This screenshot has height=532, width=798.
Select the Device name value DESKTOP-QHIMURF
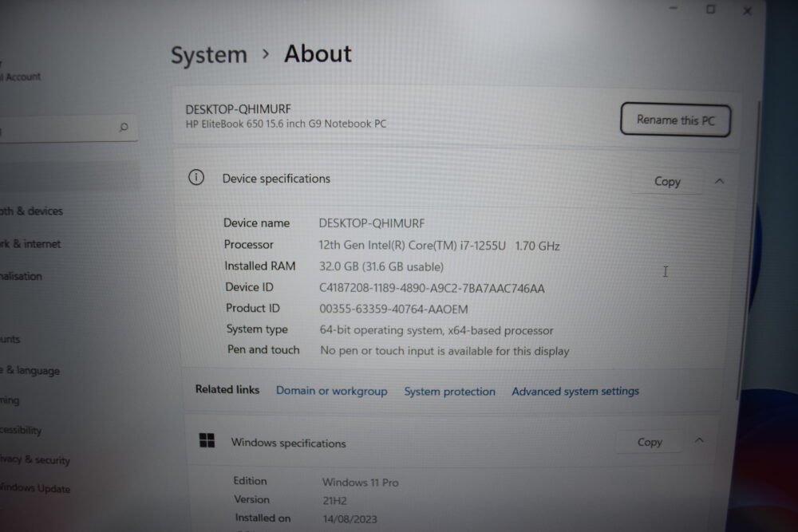[x=372, y=223]
